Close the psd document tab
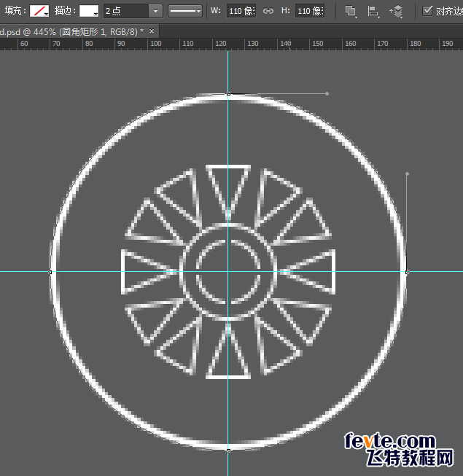The image size is (463, 476). (152, 31)
